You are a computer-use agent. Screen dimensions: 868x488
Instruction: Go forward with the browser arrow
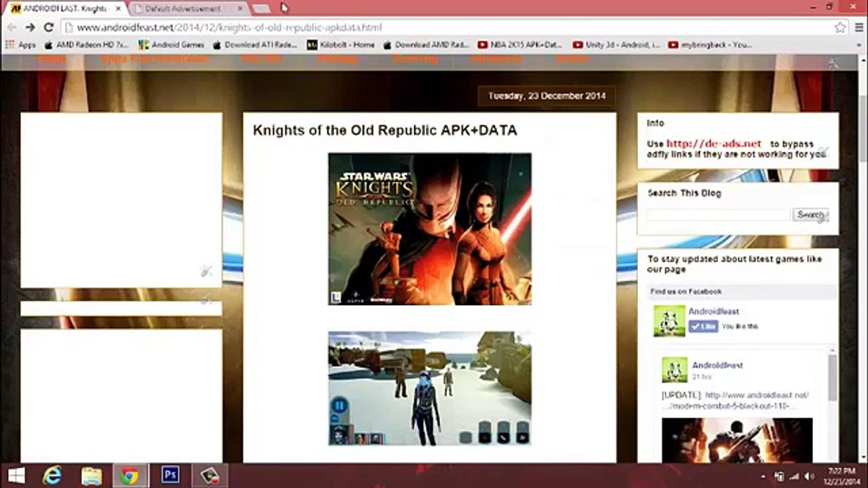tap(30, 27)
